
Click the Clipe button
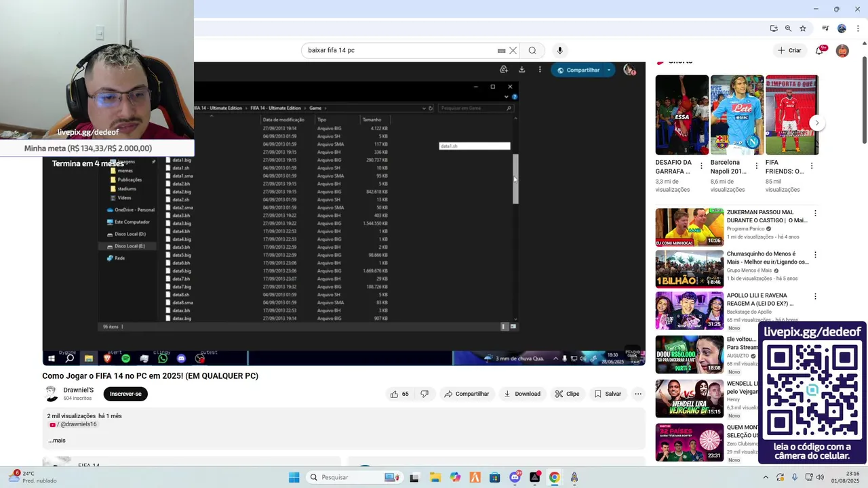tap(567, 394)
